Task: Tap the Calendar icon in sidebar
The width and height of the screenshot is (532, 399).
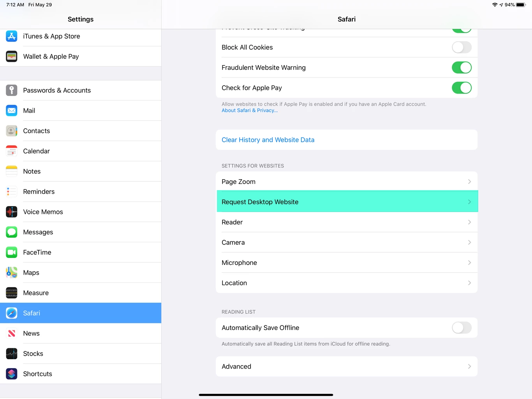Action: tap(12, 151)
